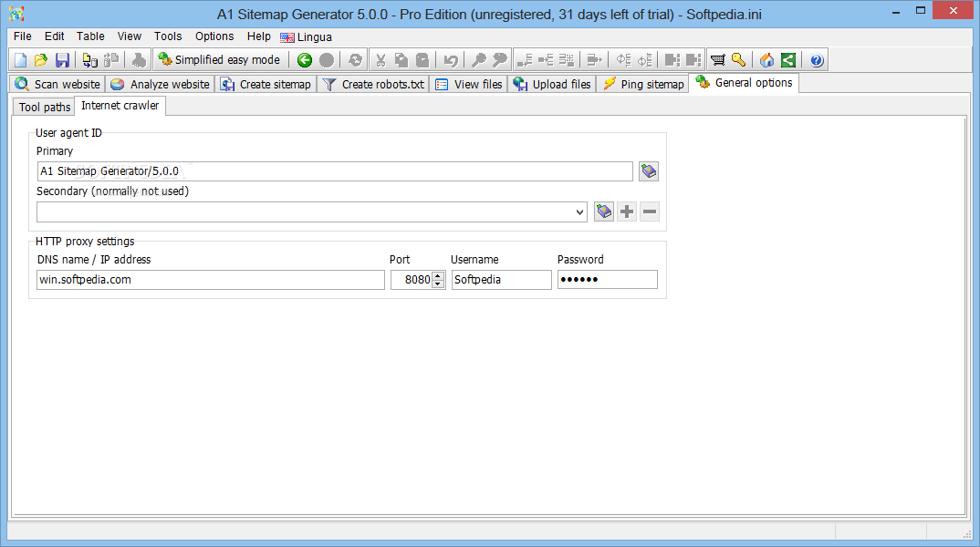Click the Open project folder icon
The width and height of the screenshot is (980, 547).
(41, 60)
